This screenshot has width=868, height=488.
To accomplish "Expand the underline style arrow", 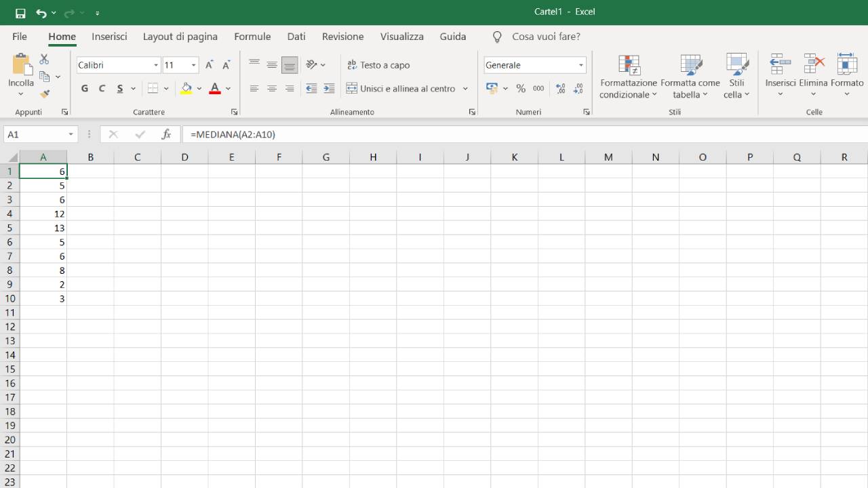I will 133,88.
